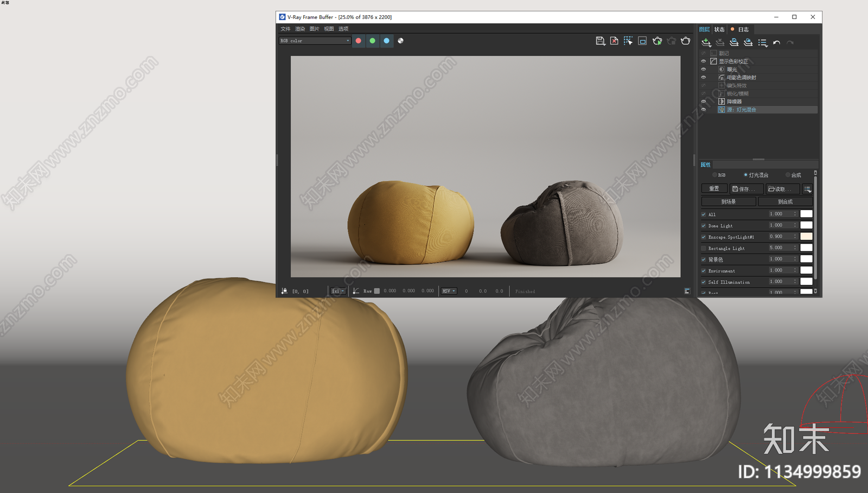Uncheck the Dome Light checkbox
The width and height of the screenshot is (868, 493).
[704, 226]
